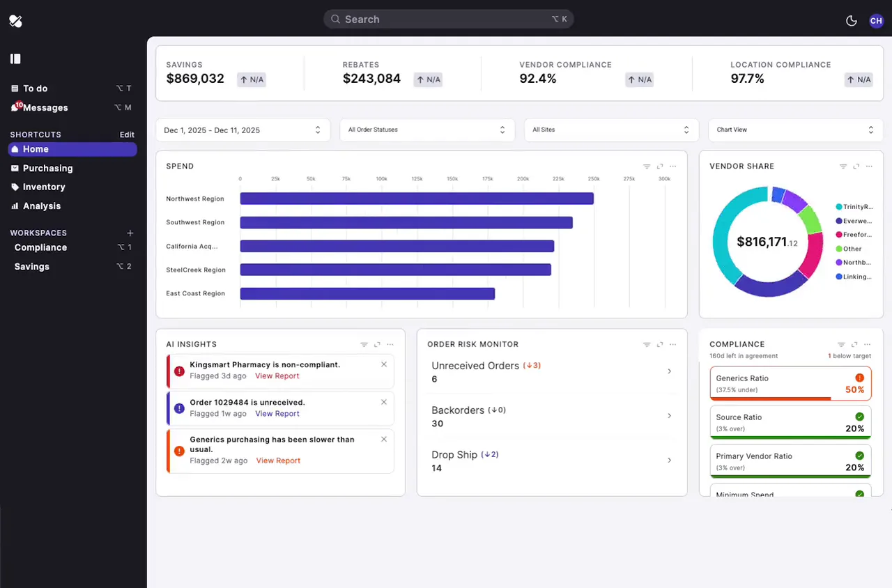Open the All Sites dropdown
Viewport: 892px width, 588px height.
click(x=611, y=130)
